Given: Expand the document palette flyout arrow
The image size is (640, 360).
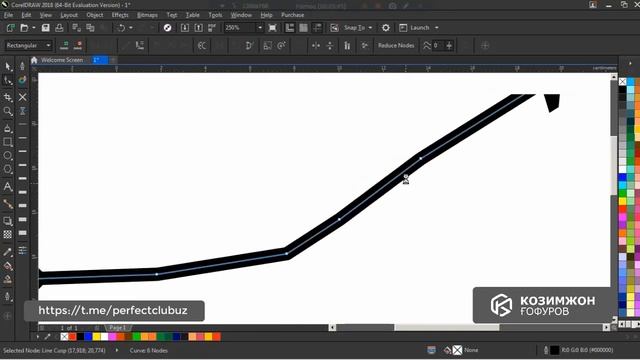Looking at the screenshot, I should point(38,337).
